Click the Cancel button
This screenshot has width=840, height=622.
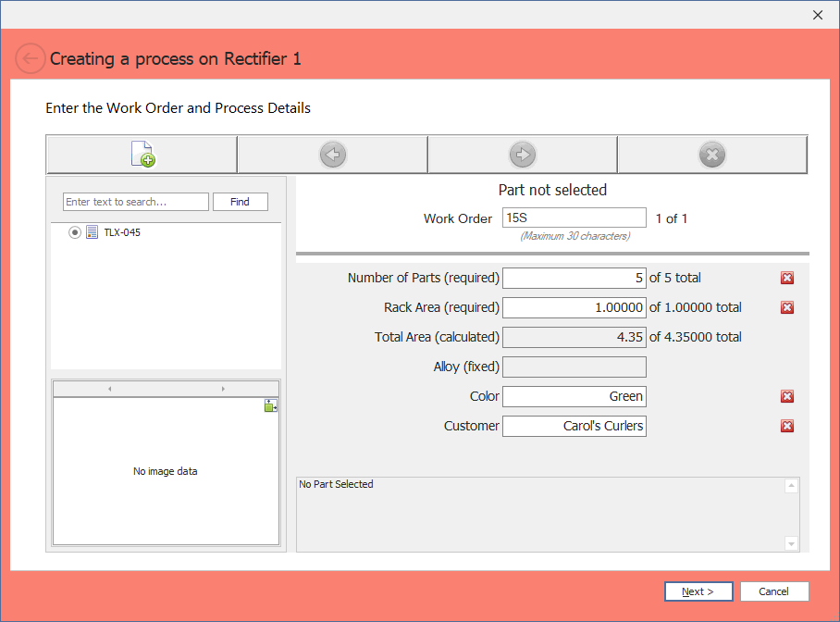(774, 591)
